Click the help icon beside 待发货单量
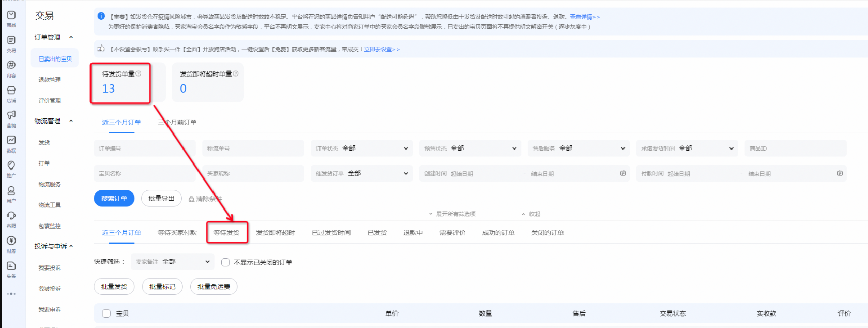 139,73
